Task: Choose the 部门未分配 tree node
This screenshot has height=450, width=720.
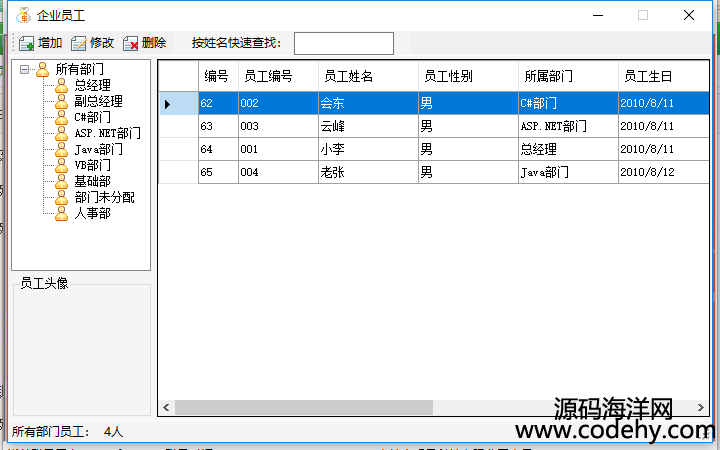Action: (x=104, y=197)
